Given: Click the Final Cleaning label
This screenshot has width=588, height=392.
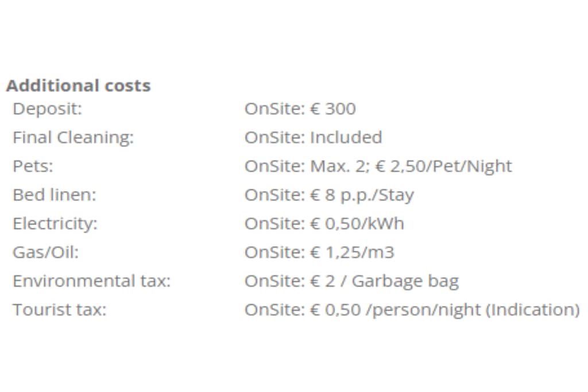Looking at the screenshot, I should coord(73,138).
